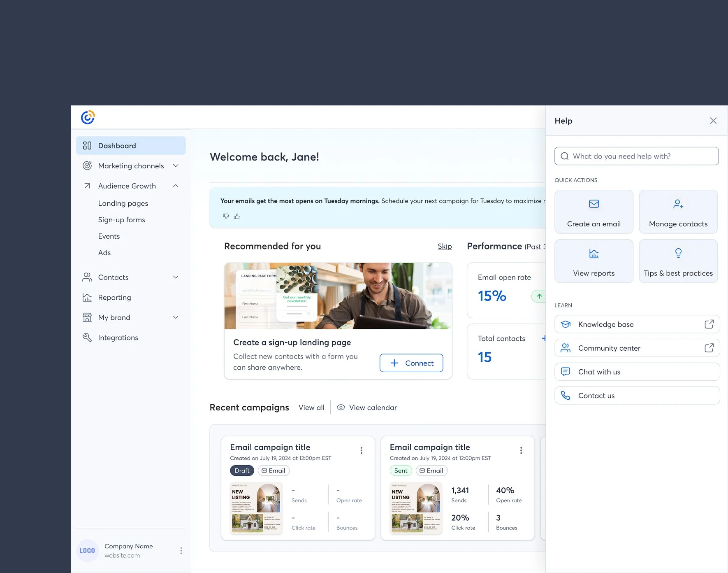Click the Contact us phone icon
Viewport: 728px width, 573px height.
pyautogui.click(x=566, y=396)
